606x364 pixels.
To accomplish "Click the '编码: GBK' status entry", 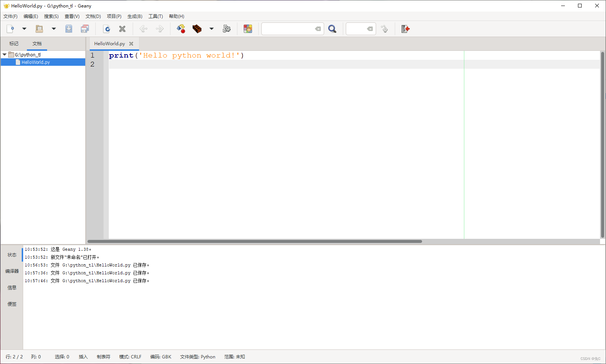I will click(x=161, y=357).
